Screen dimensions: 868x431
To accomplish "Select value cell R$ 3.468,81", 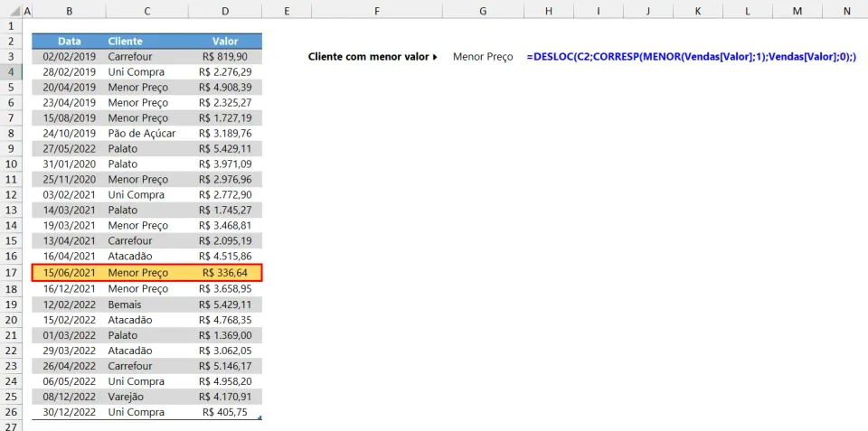I will coord(225,226).
